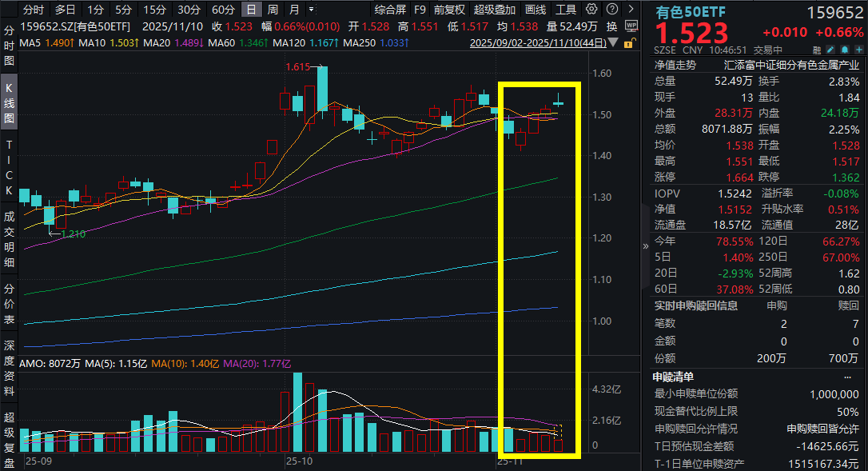The image size is (868, 471).
Task: Click the WP icon next to 换
Action: [x=631, y=23]
